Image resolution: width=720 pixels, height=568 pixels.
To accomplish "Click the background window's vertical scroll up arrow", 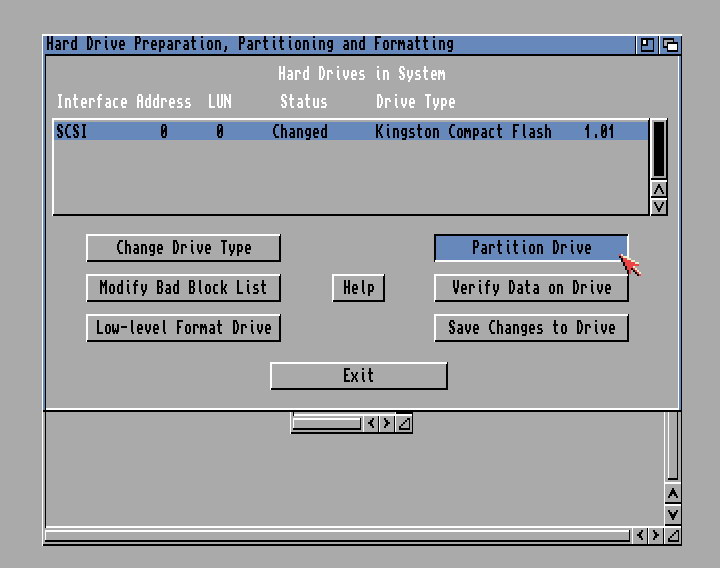I will (673, 494).
